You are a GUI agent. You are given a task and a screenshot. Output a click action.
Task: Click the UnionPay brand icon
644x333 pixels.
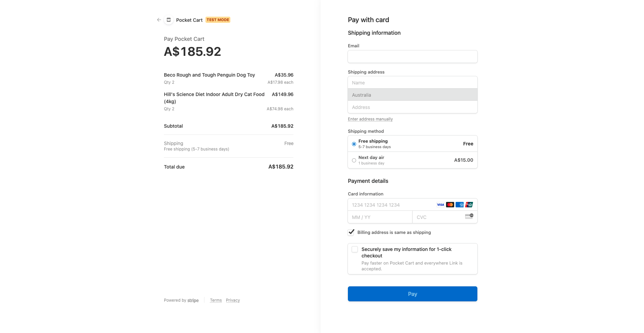469,205
